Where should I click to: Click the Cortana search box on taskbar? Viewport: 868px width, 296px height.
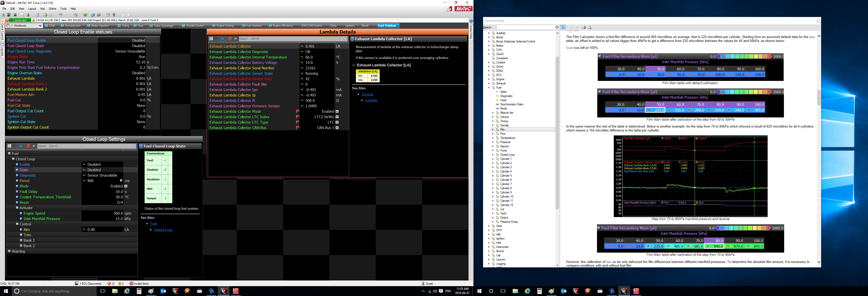(x=54, y=291)
